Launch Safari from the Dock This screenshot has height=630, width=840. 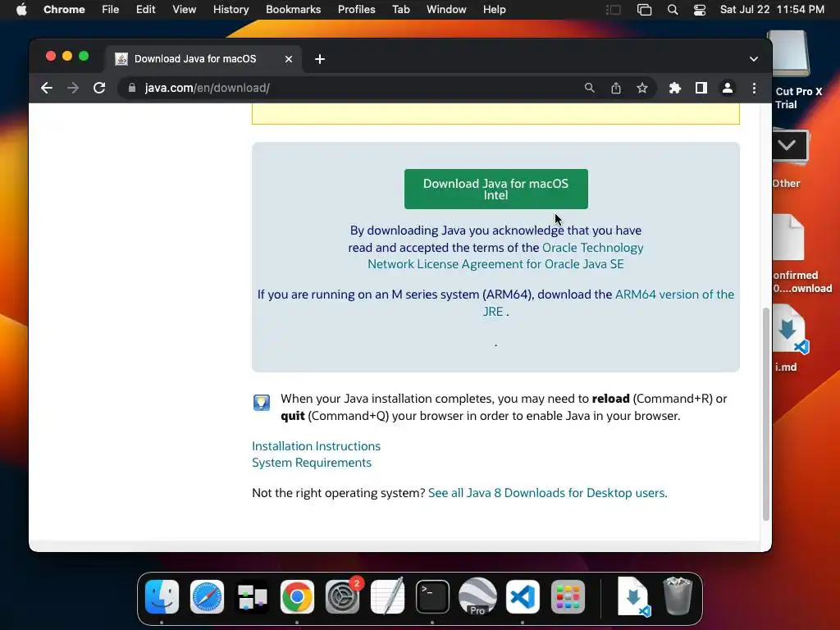coord(207,597)
